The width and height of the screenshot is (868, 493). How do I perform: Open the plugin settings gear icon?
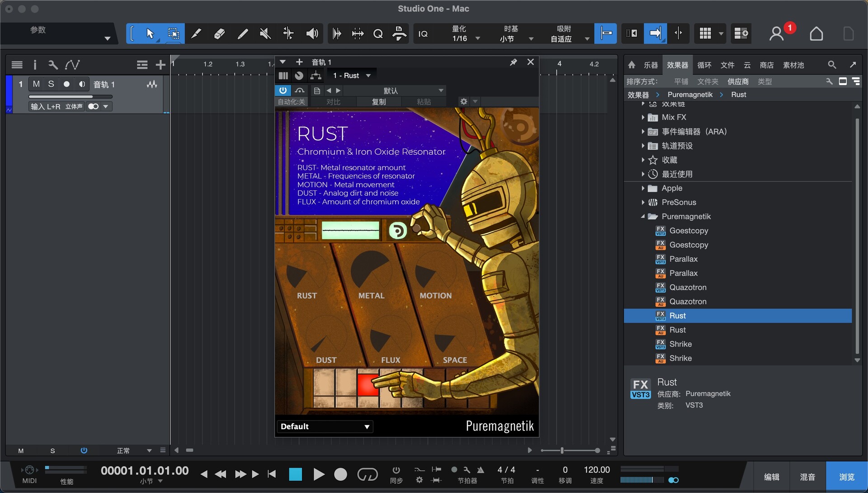click(463, 102)
